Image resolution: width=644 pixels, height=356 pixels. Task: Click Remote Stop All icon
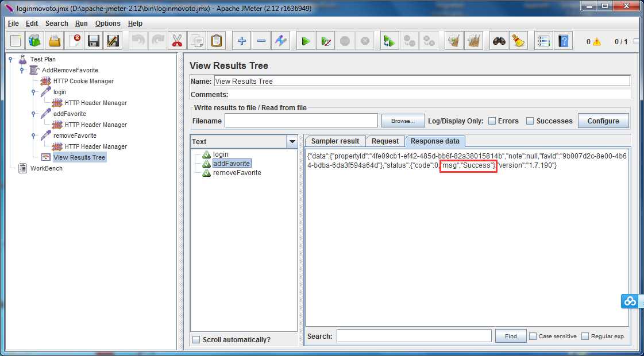coord(409,41)
